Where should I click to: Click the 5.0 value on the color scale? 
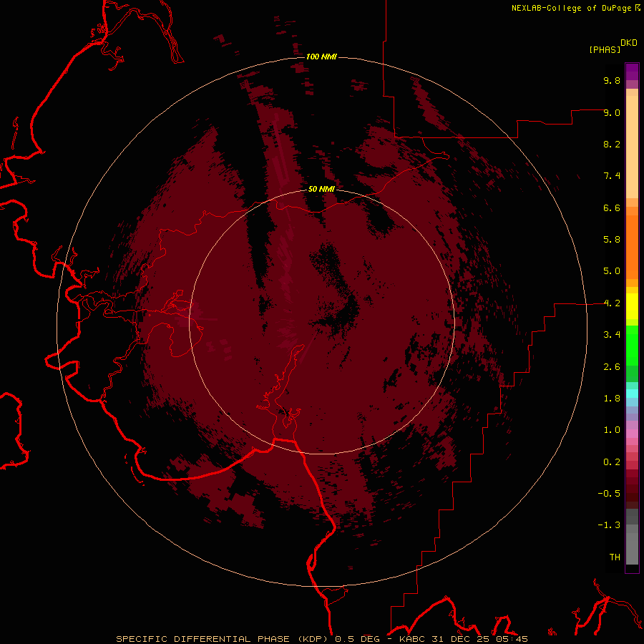[612, 271]
